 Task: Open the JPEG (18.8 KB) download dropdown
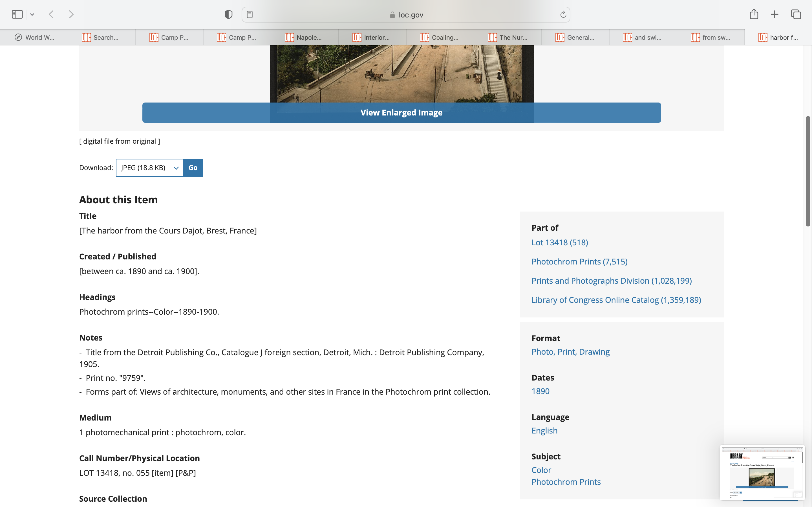[150, 168]
